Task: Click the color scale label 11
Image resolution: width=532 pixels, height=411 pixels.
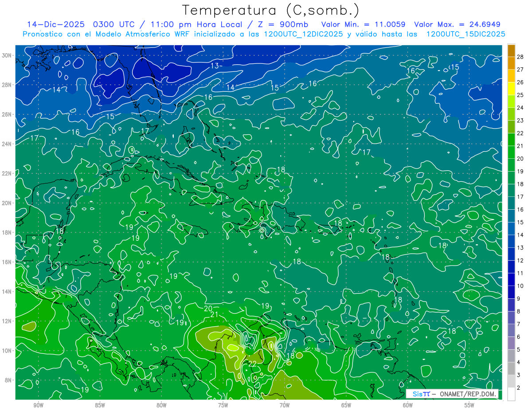Action: (520, 273)
